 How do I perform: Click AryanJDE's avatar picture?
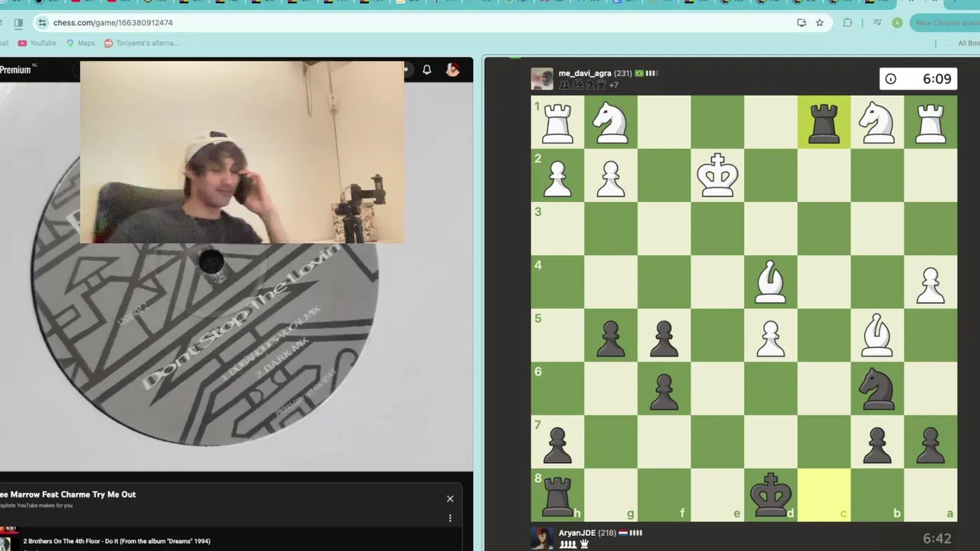point(542,538)
